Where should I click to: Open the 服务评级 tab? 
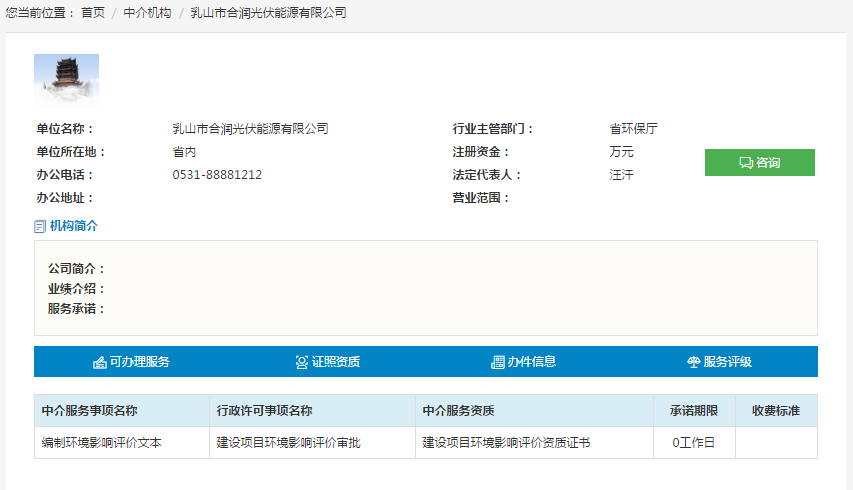pyautogui.click(x=727, y=362)
